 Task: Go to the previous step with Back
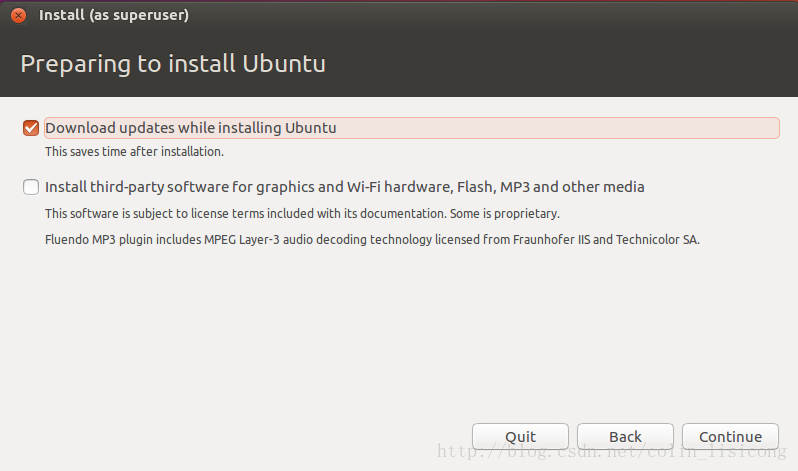click(625, 437)
